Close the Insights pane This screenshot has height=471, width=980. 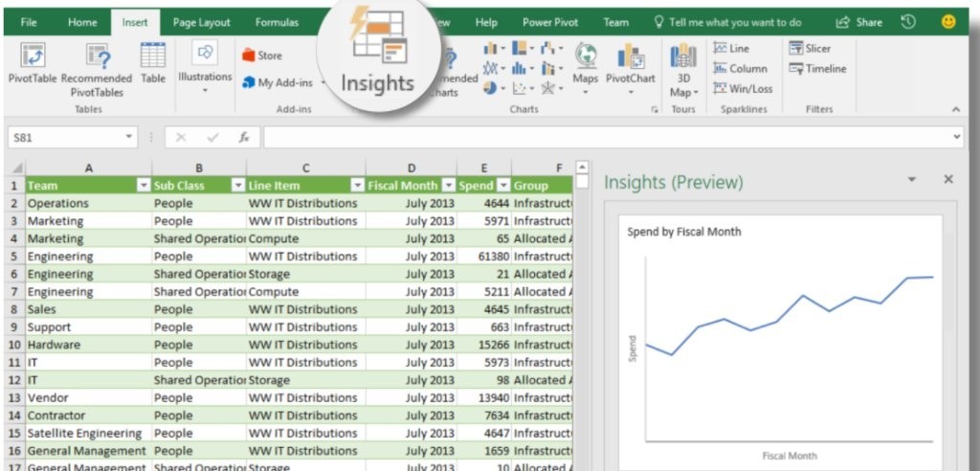click(948, 180)
